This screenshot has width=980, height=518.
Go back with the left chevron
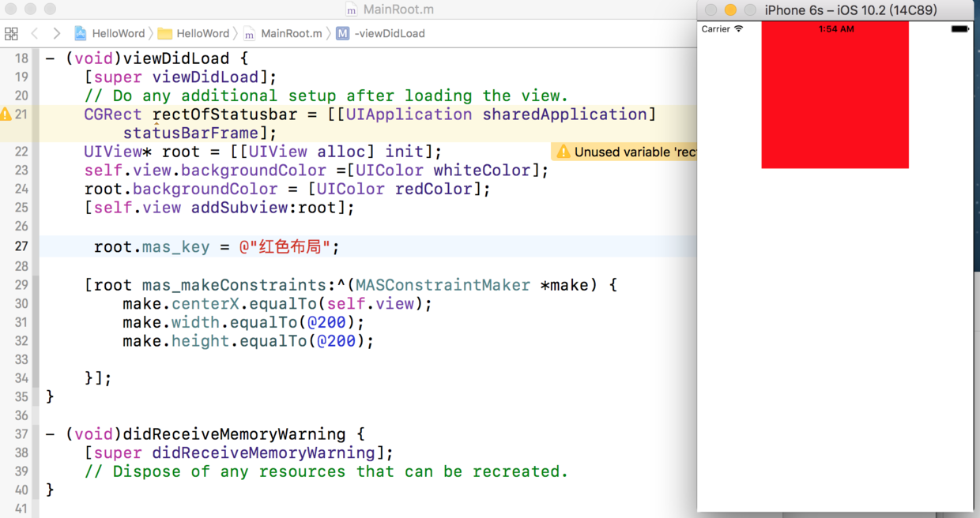tap(35, 34)
